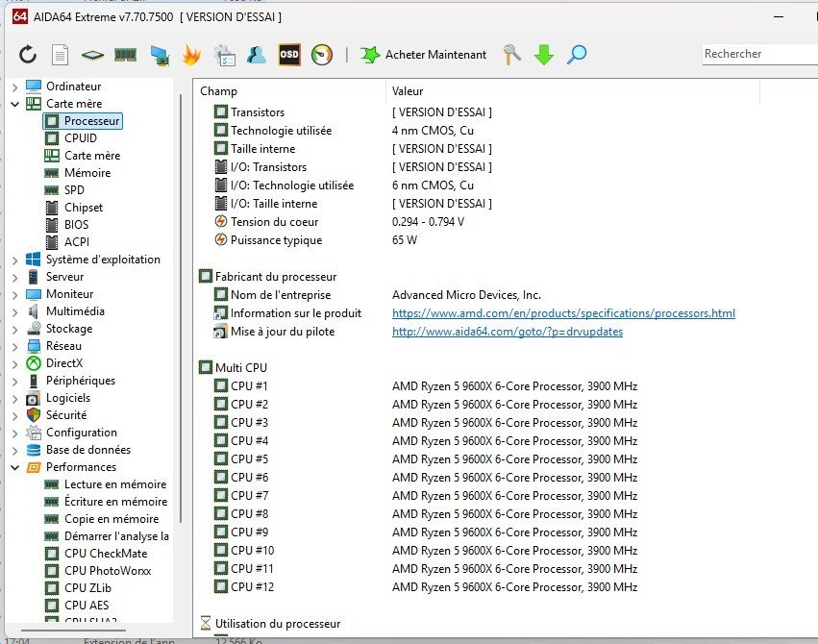Open the OSD panel icon

click(x=289, y=55)
